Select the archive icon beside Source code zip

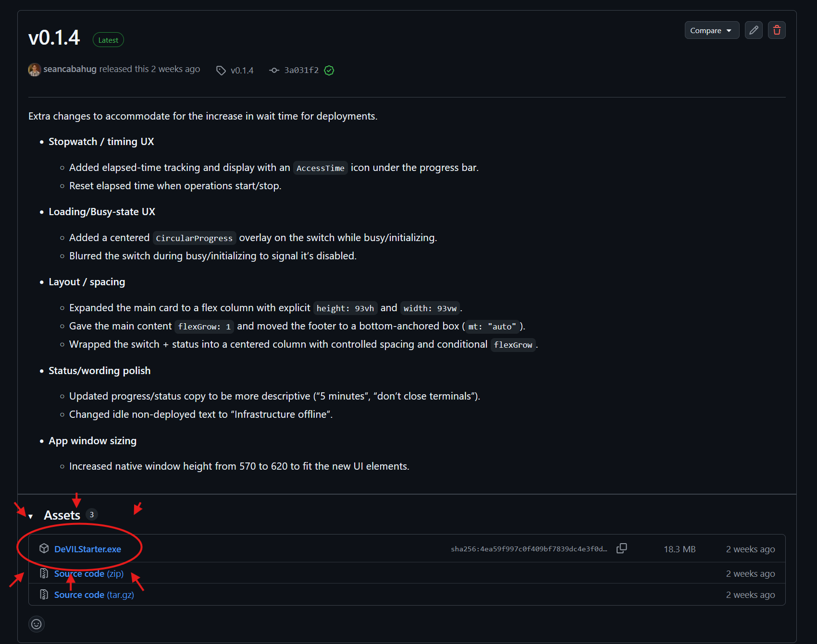44,573
